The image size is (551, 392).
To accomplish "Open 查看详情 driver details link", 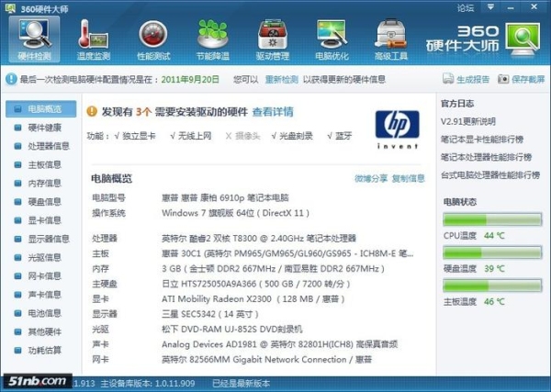I will pyautogui.click(x=273, y=112).
